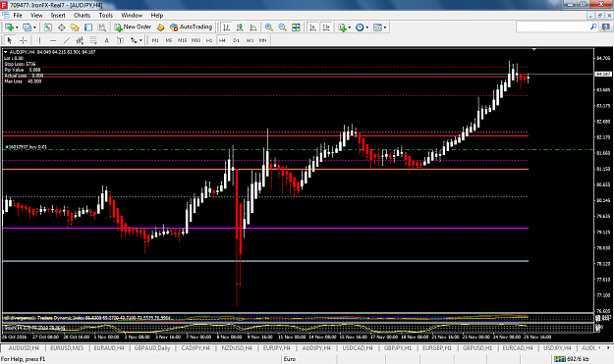Open the Navigator star-folder icon
Viewport: 614px width, 364px height.
click(75, 27)
